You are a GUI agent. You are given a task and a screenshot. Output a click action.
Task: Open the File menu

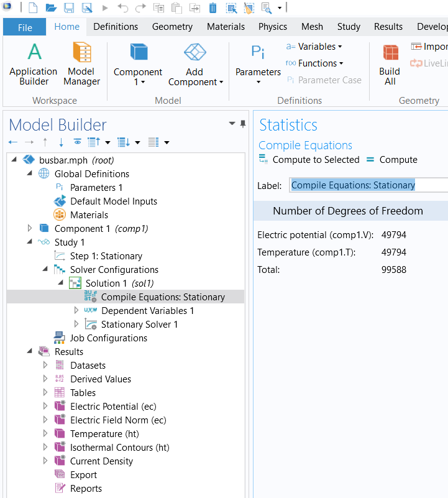tap(25, 27)
